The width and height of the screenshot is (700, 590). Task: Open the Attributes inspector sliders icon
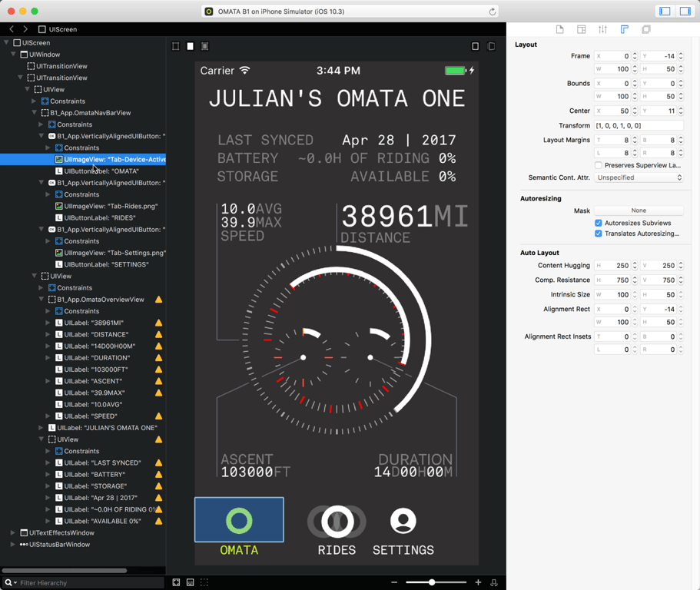(x=602, y=29)
